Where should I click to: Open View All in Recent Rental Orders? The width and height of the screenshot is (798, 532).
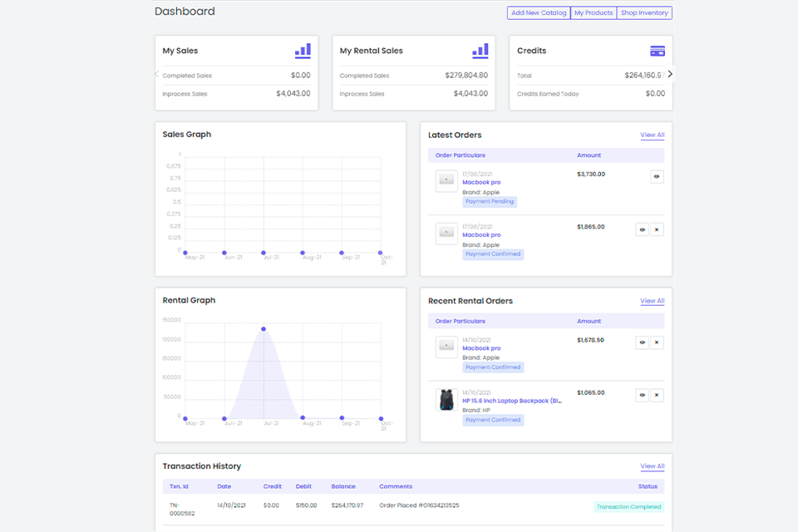652,301
